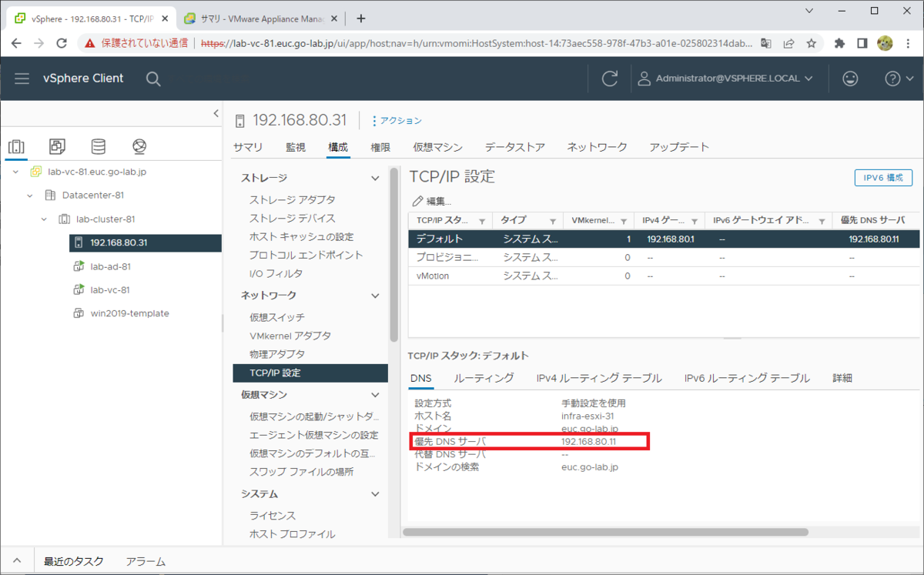Switch to VMs and Templates inventory view

[x=58, y=146]
